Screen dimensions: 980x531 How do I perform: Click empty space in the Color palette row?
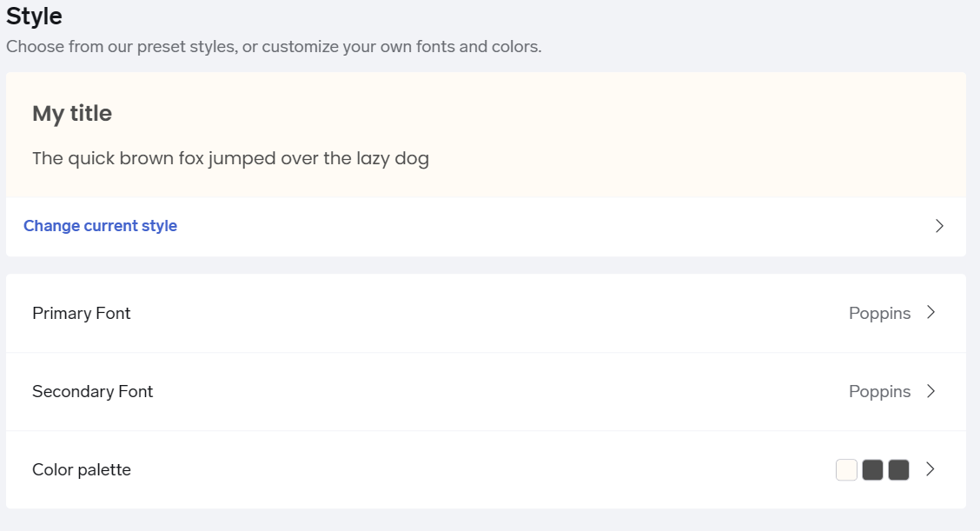click(487, 469)
